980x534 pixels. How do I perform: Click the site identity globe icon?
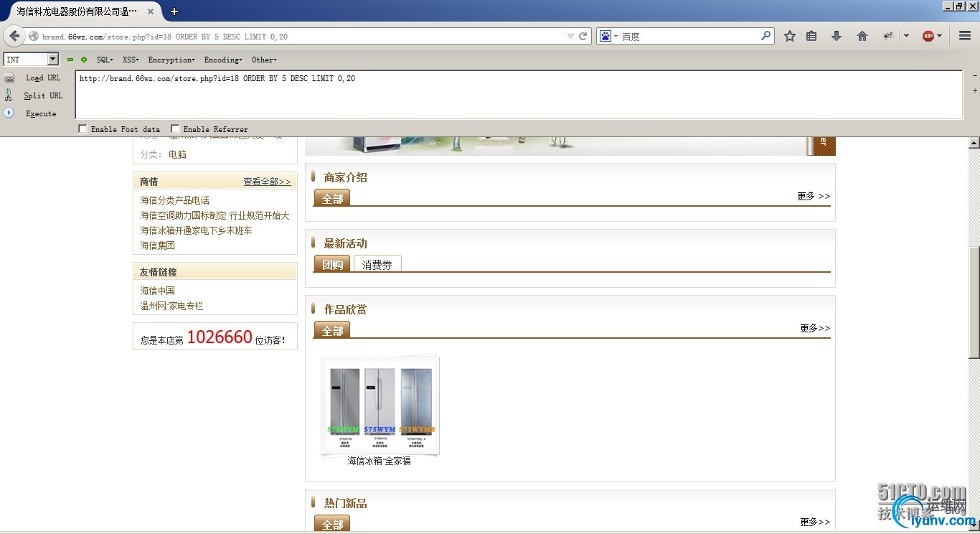(x=34, y=36)
